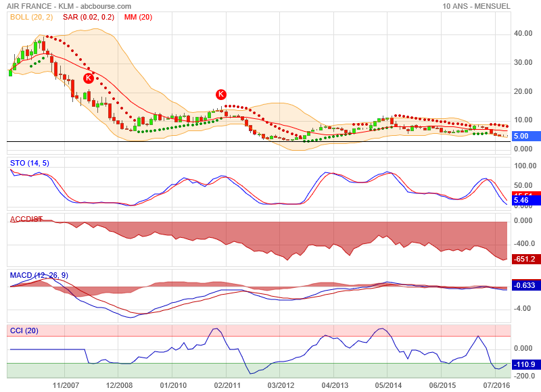Click the 10.00 price axis label

523,120
